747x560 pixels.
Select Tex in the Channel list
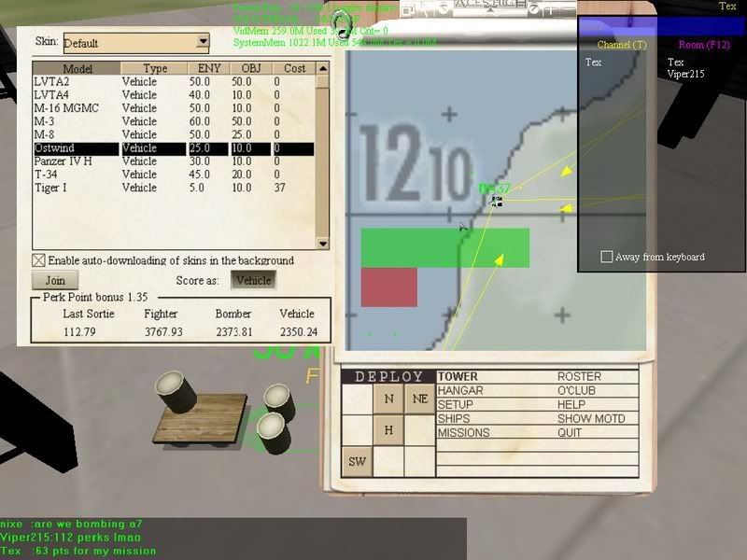[x=593, y=63]
